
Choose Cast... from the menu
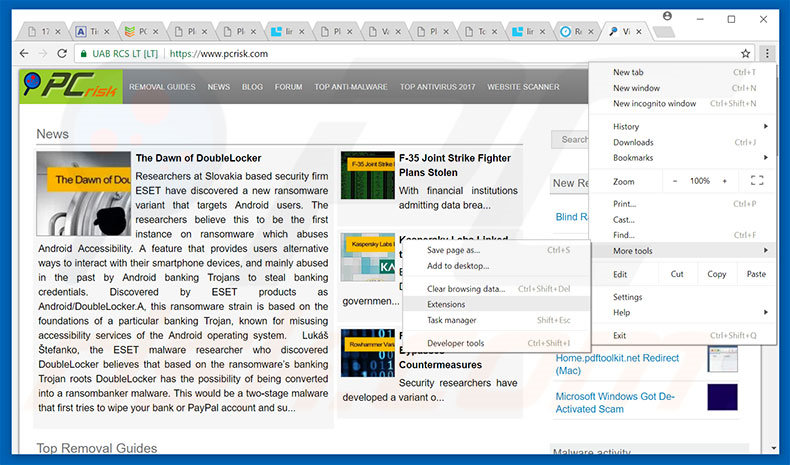click(682, 219)
